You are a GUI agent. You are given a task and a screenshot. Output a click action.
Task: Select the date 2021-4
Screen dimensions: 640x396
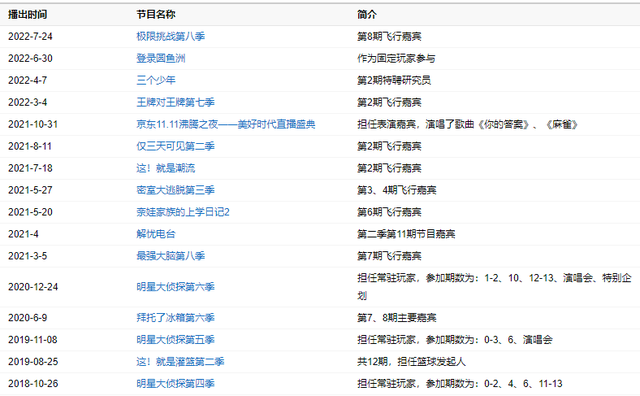[x=23, y=235]
